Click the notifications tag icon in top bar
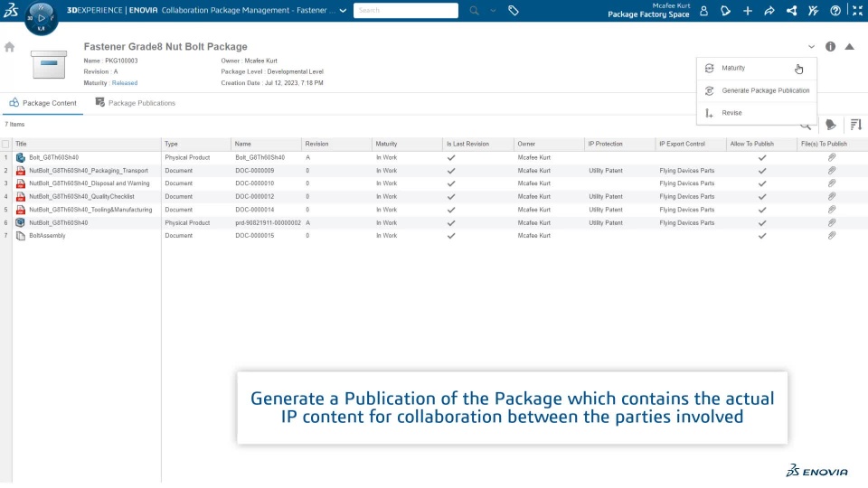Viewport: 868px width, 488px height. tap(725, 11)
